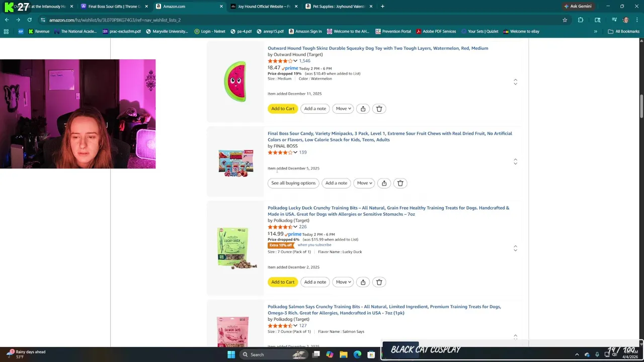Open Task View on the taskbar

tap(316, 354)
